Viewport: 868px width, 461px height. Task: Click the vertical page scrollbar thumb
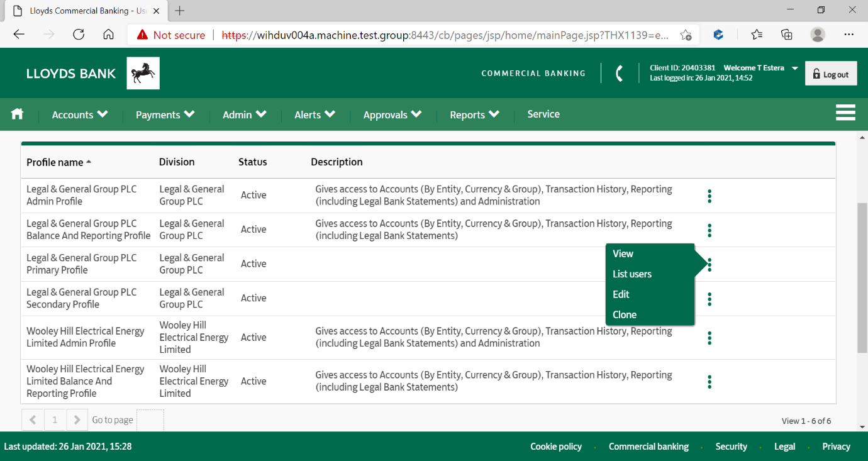862,277
